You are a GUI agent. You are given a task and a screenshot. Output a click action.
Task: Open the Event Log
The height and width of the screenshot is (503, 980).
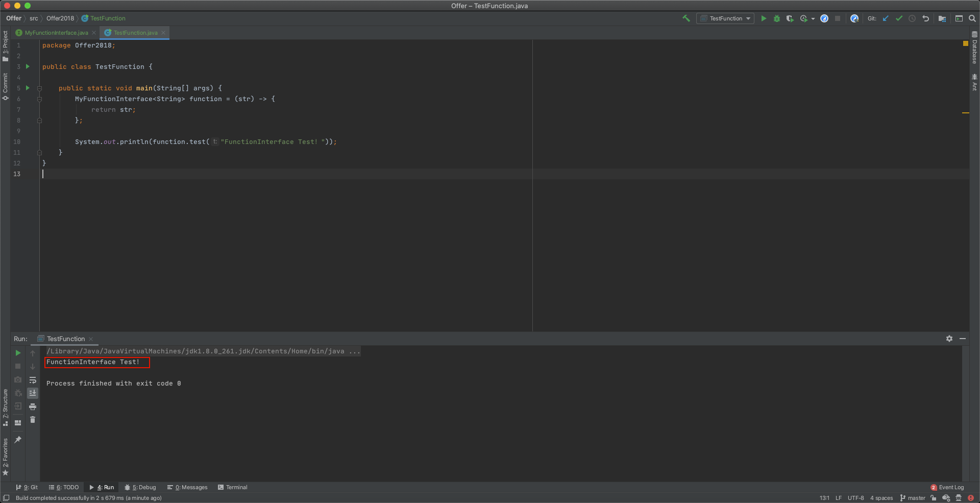click(947, 487)
